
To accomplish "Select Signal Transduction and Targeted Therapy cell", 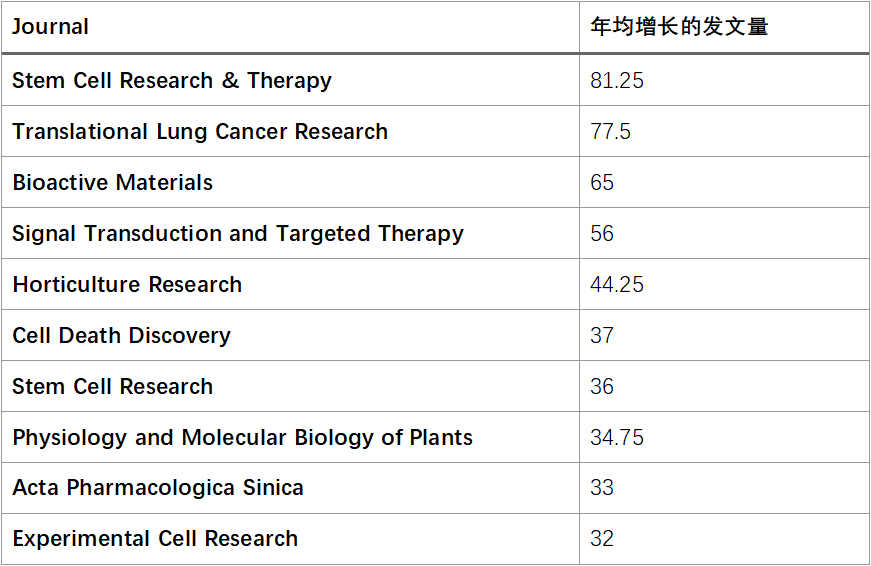I will pyautogui.click(x=290, y=233).
